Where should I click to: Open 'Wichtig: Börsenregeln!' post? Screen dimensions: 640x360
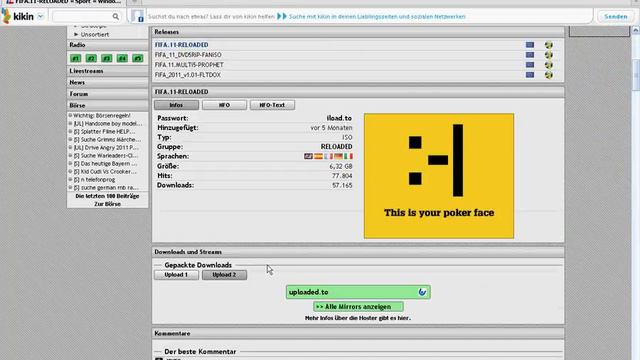[102, 116]
